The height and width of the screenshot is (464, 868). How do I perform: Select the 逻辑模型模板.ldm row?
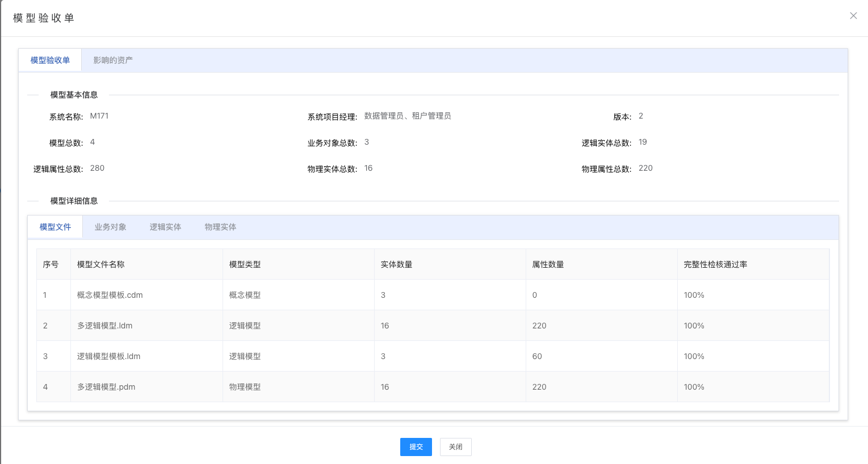click(x=107, y=356)
